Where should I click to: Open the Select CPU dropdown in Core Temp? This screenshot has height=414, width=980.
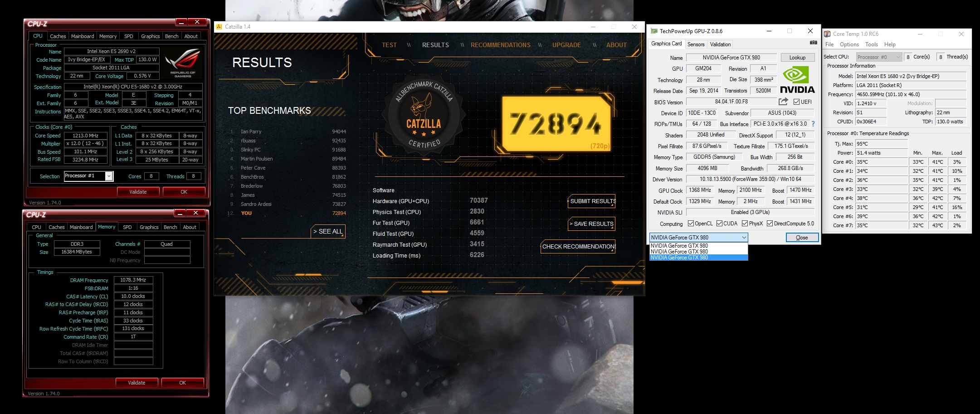pyautogui.click(x=879, y=57)
